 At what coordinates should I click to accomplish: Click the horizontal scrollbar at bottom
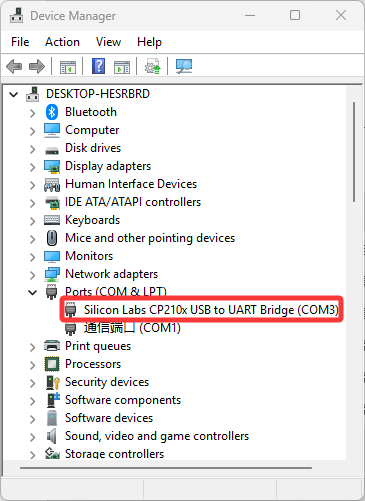(166, 468)
